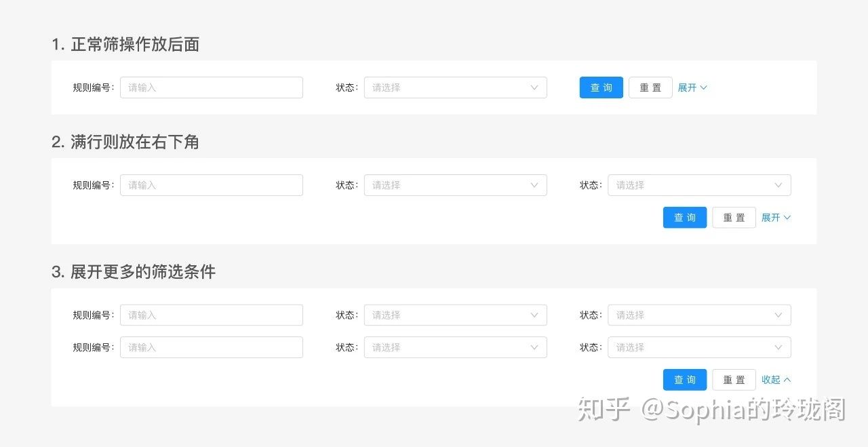Expand more filters with 展开 in section 2
Viewport: 868px width, 447px height.
pos(771,217)
